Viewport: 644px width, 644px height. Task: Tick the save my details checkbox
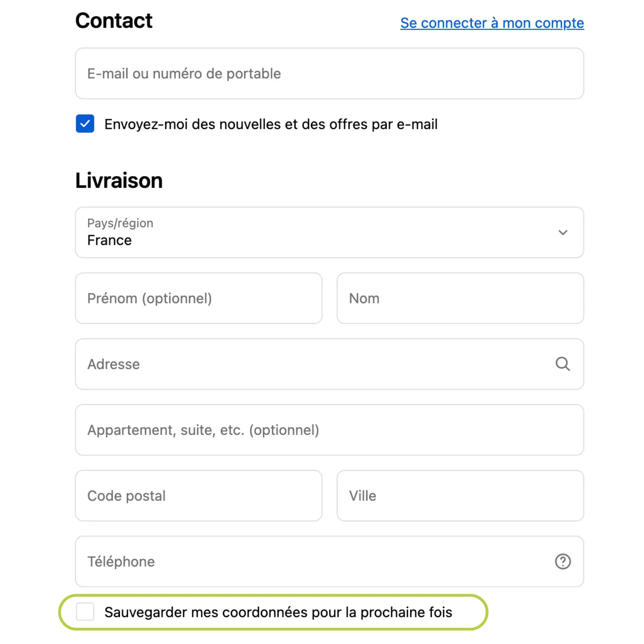85,612
